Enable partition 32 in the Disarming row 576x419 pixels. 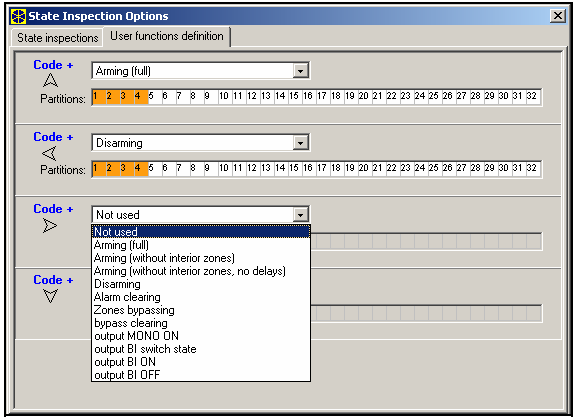pos(532,169)
